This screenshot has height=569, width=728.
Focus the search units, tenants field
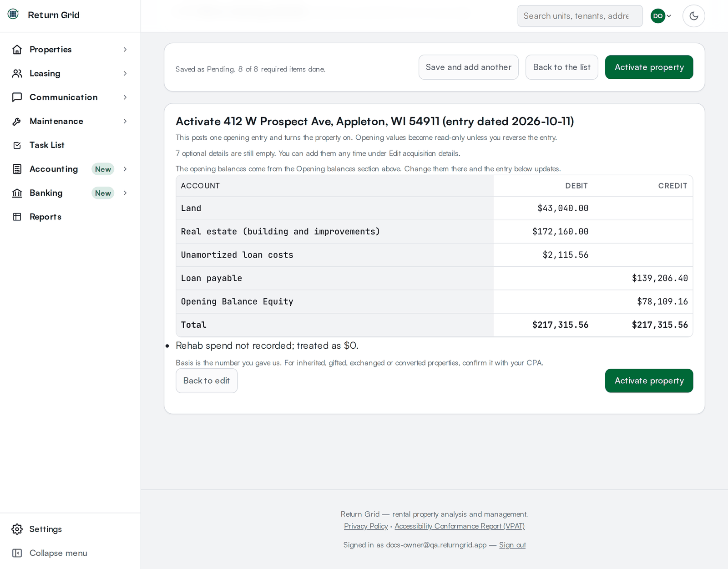coord(580,16)
